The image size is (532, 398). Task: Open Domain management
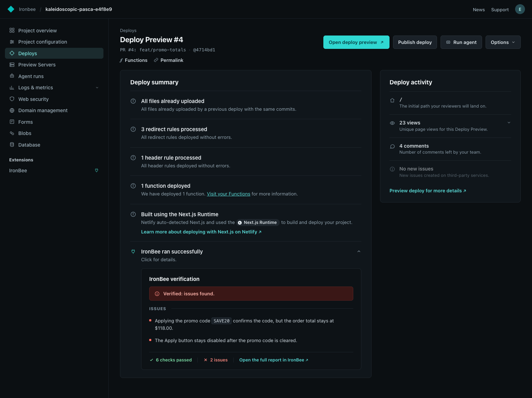click(54, 110)
